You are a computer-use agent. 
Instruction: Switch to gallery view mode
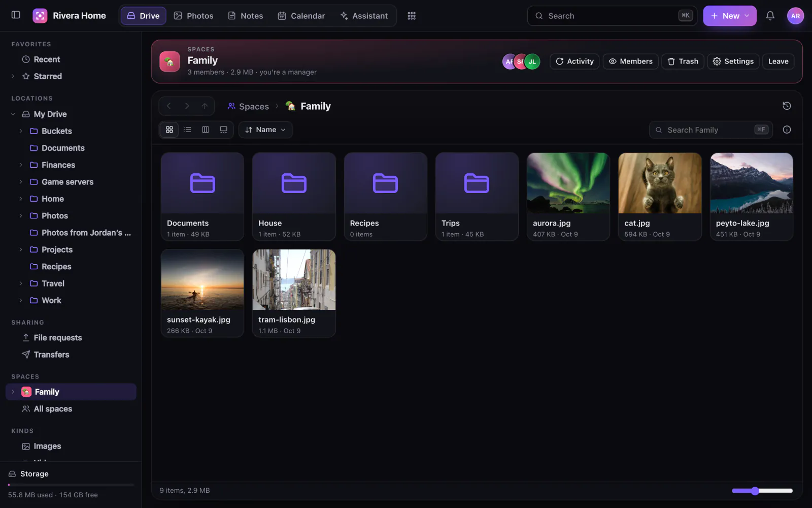point(223,130)
